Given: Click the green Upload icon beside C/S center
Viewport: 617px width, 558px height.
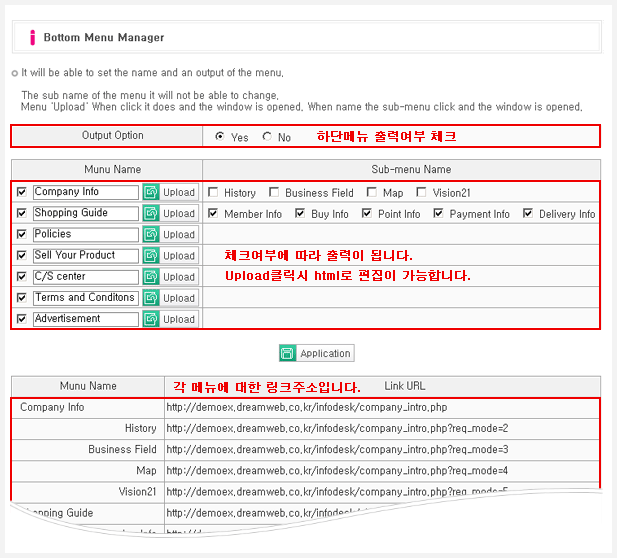Looking at the screenshot, I should (x=151, y=277).
